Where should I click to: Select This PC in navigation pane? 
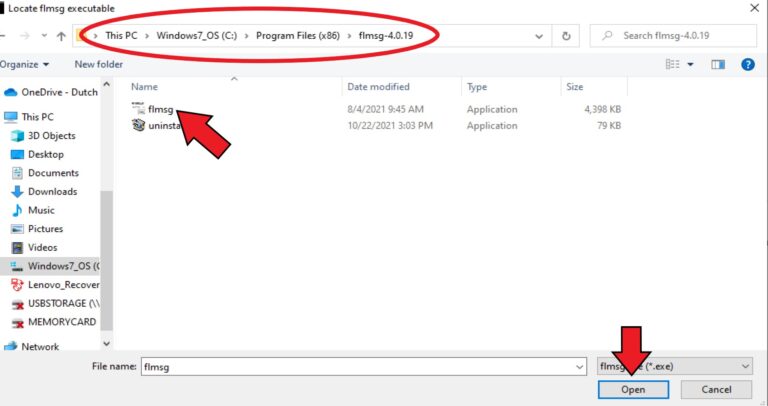click(29, 117)
